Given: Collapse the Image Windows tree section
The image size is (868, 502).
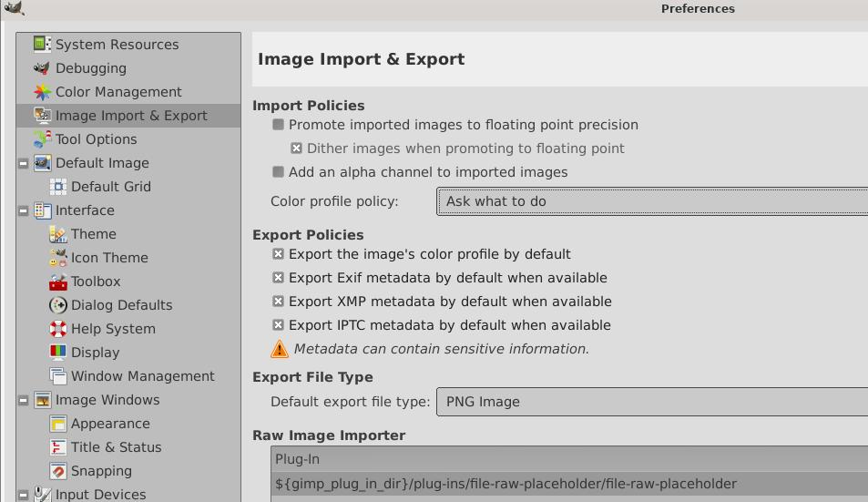Looking at the screenshot, I should 23,400.
